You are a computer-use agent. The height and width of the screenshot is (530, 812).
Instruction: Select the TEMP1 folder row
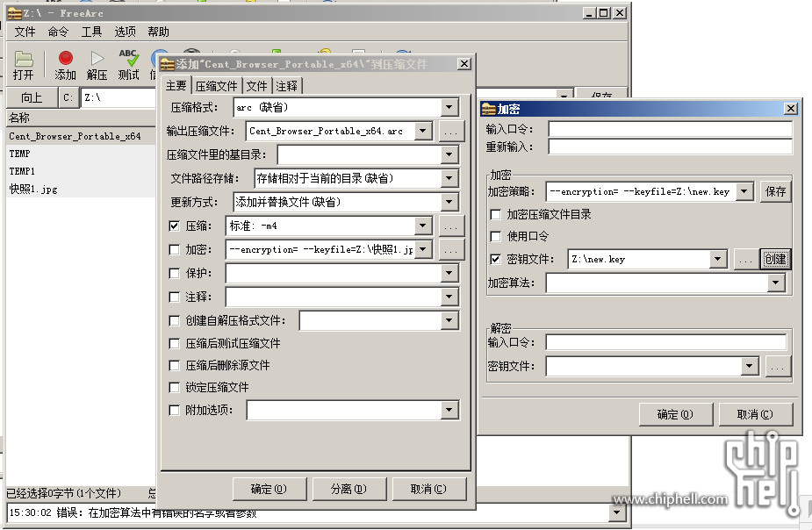pyautogui.click(x=22, y=171)
